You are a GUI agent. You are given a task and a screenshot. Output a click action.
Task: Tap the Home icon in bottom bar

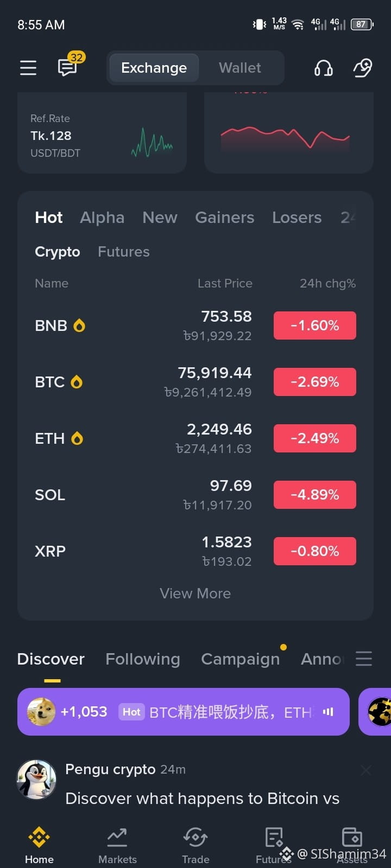[x=39, y=846]
